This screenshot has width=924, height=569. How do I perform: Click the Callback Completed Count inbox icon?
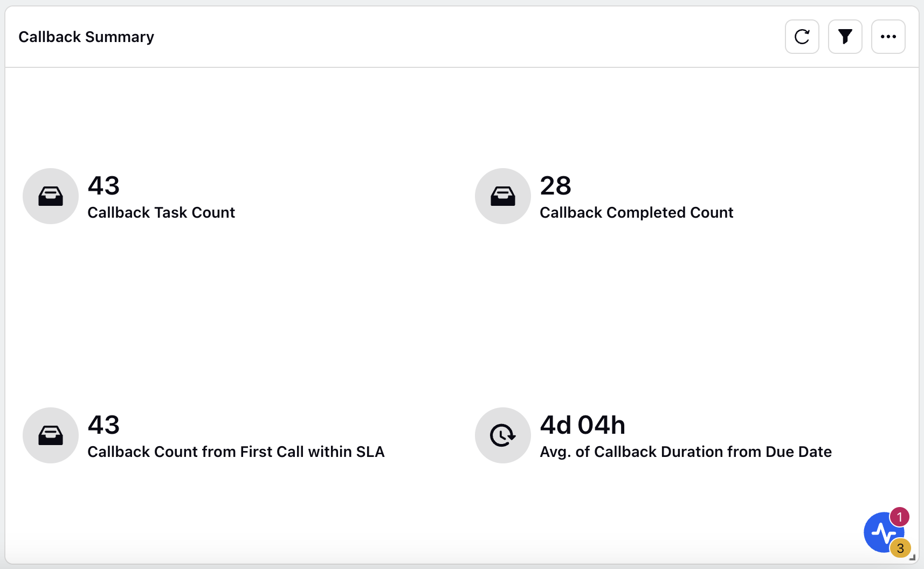pyautogui.click(x=502, y=196)
